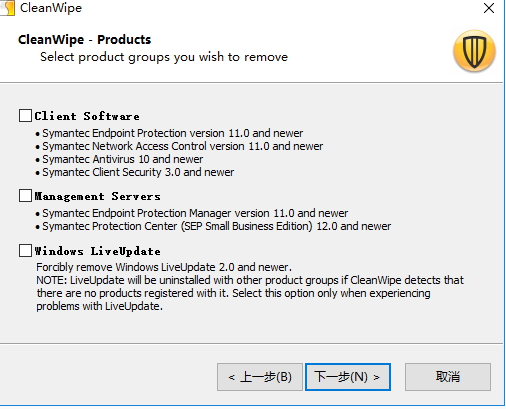Click 'Select product groups you wish to remove'
The width and height of the screenshot is (506, 409).
[x=164, y=57]
